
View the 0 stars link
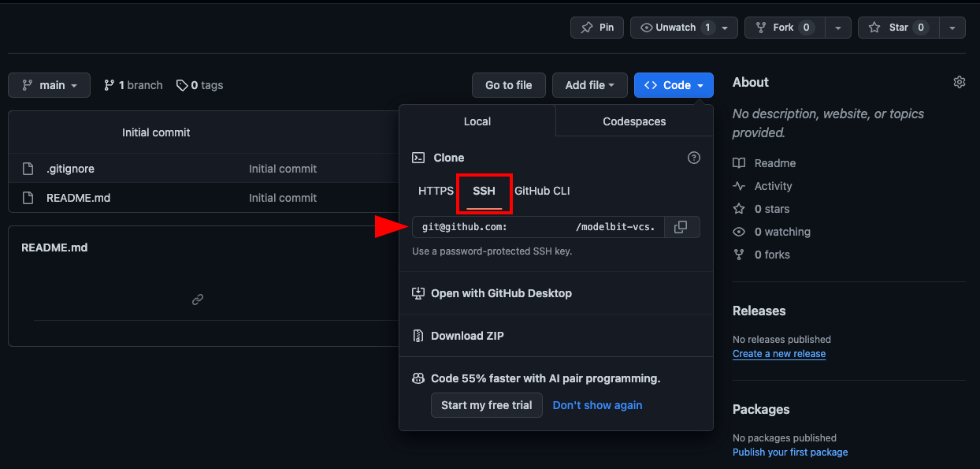pos(761,209)
